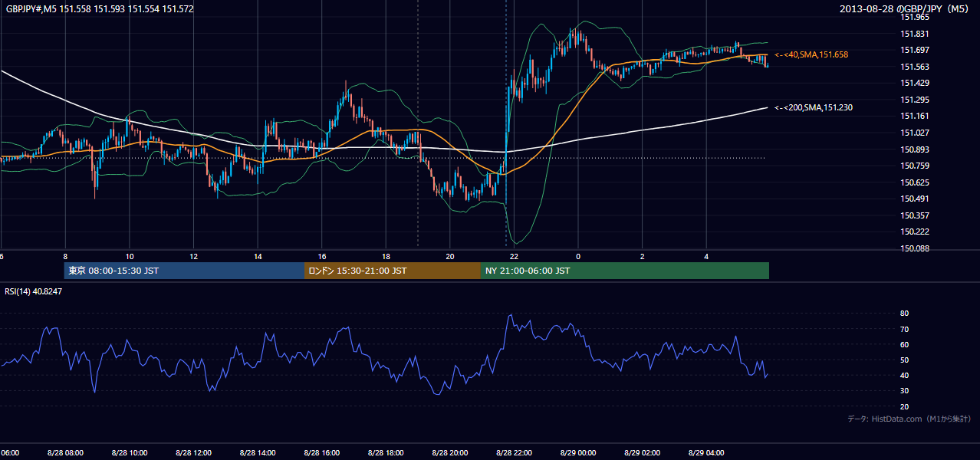
Task: Select the ロンドン 15:30-21:00 JST session bar
Action: (393, 271)
